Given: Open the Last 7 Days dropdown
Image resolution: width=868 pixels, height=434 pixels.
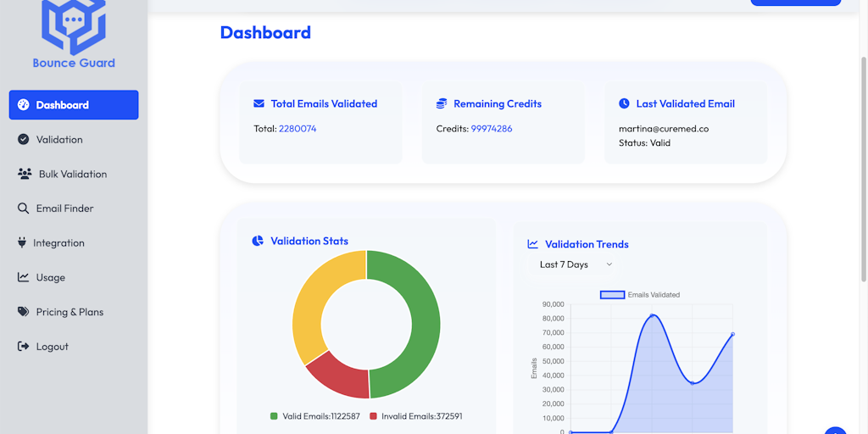Looking at the screenshot, I should click(573, 264).
